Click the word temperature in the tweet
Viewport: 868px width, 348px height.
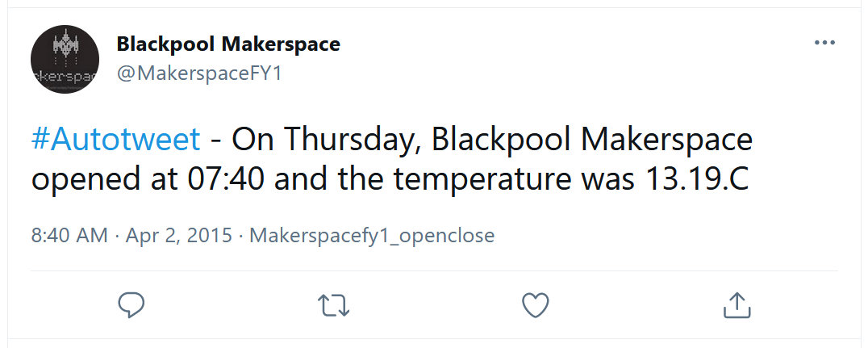tap(471, 179)
